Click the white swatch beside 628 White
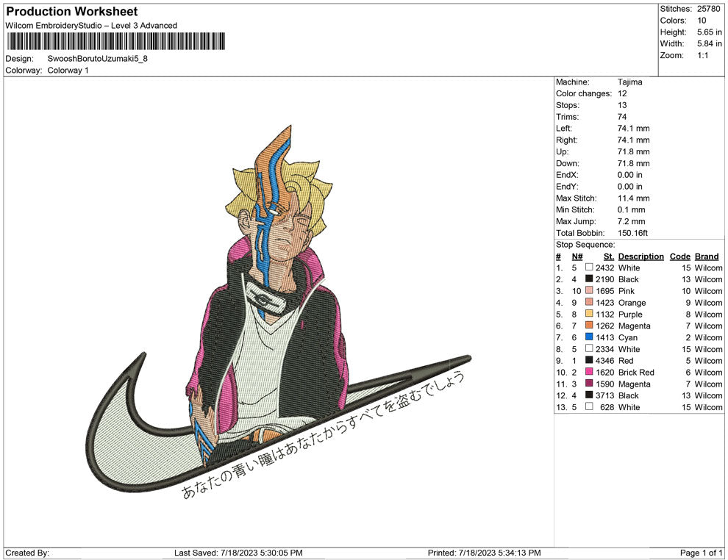728x560 pixels. click(589, 406)
